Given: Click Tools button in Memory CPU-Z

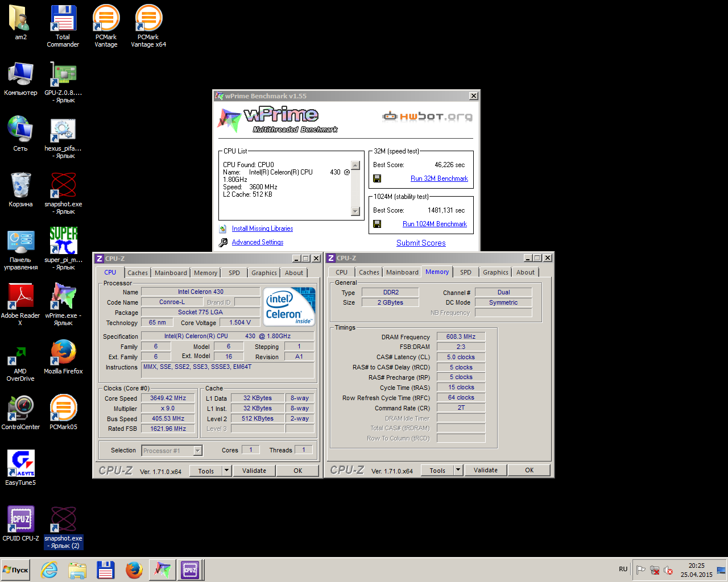Looking at the screenshot, I should click(x=437, y=470).
